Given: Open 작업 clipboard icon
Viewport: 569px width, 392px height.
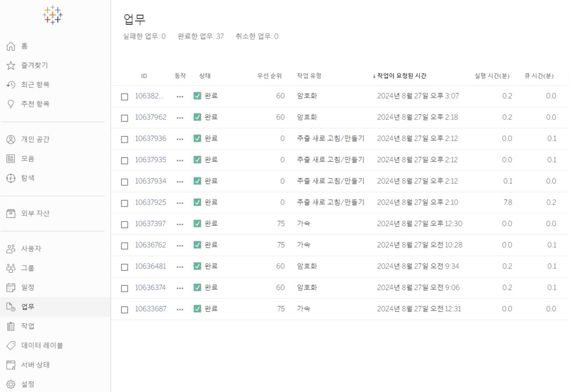Looking at the screenshot, I should [x=11, y=326].
